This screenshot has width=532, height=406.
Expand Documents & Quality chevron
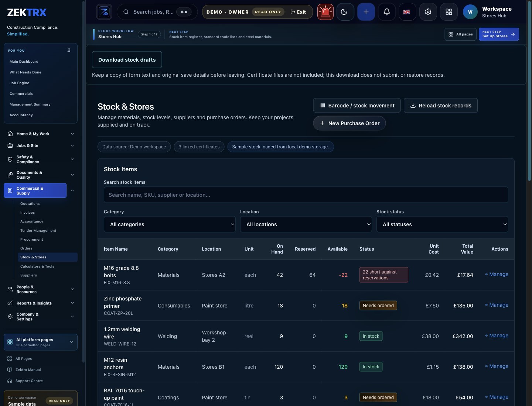point(72,175)
